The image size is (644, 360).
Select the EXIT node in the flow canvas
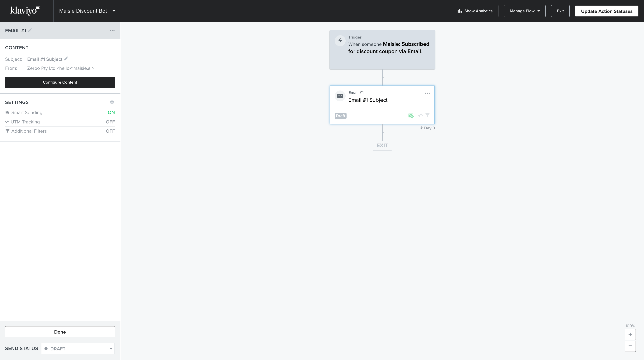pyautogui.click(x=382, y=145)
